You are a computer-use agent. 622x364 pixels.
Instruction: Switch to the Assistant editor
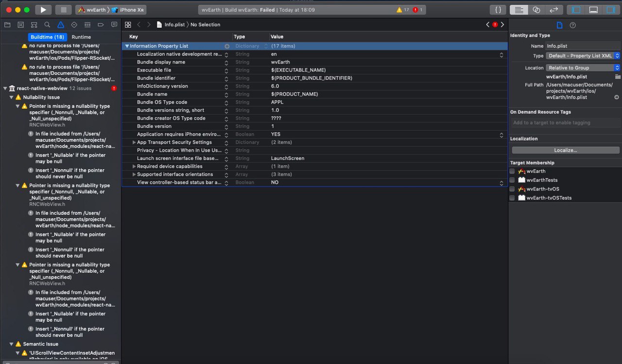tap(536, 10)
